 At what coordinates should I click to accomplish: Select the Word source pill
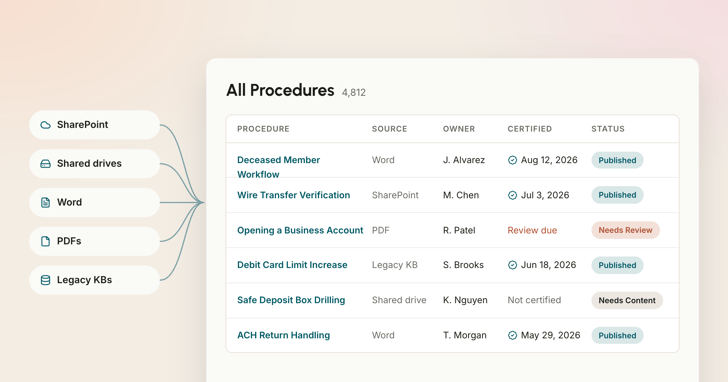point(95,202)
